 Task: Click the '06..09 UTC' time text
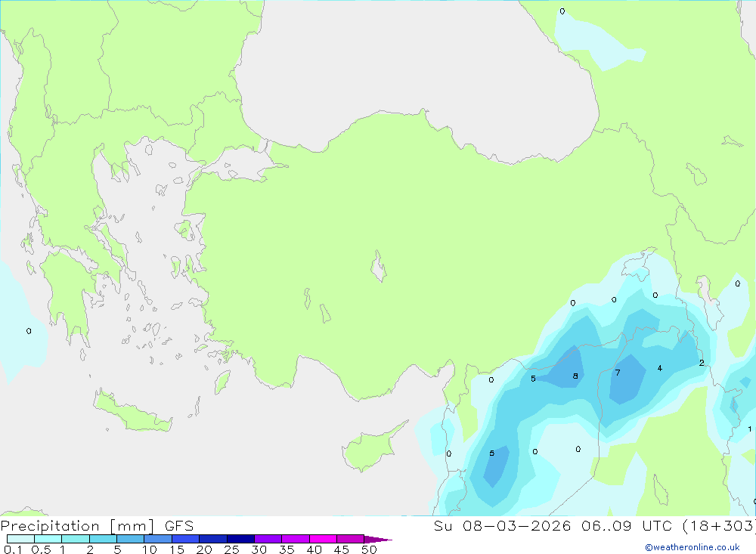coord(627,526)
